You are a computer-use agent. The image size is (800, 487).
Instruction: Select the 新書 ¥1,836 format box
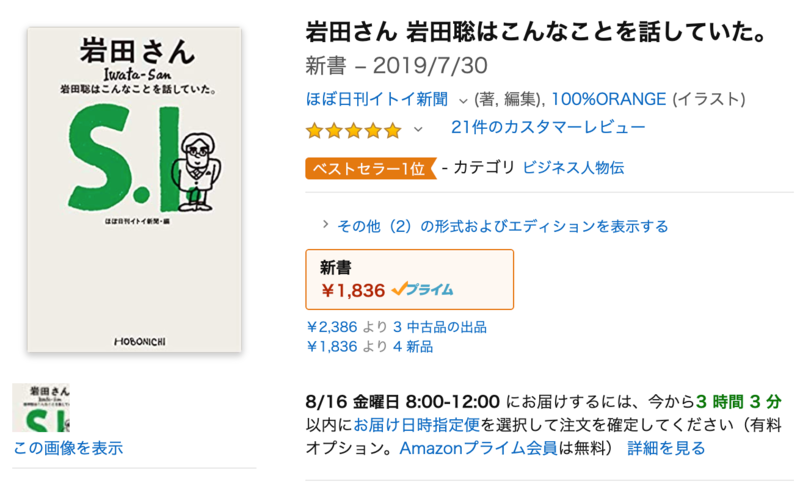[409, 279]
